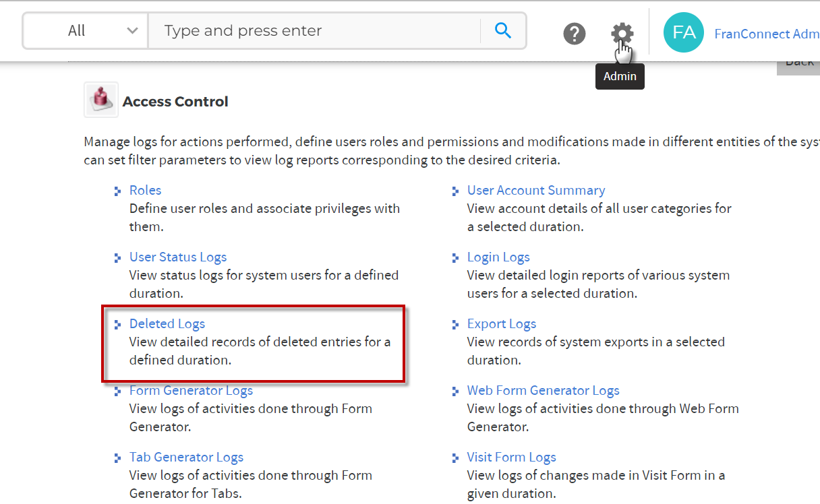Click the FA user avatar
This screenshot has width=820, height=504.
684,32
